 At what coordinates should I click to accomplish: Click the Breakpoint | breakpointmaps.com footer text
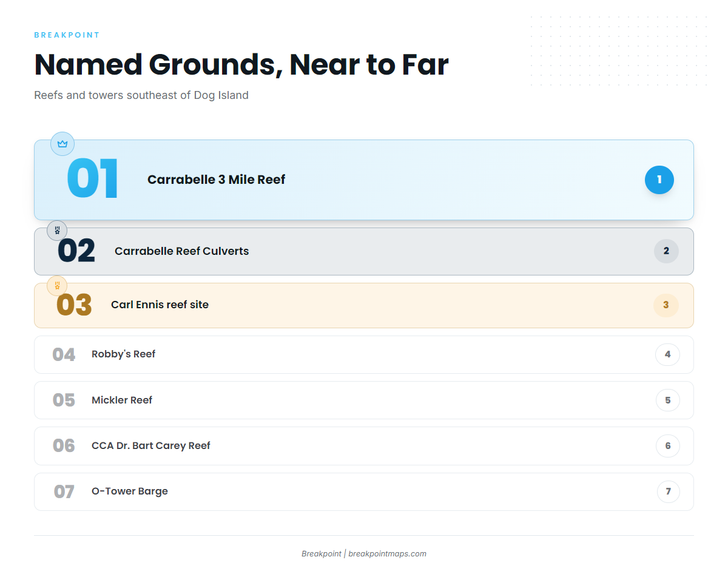click(364, 553)
